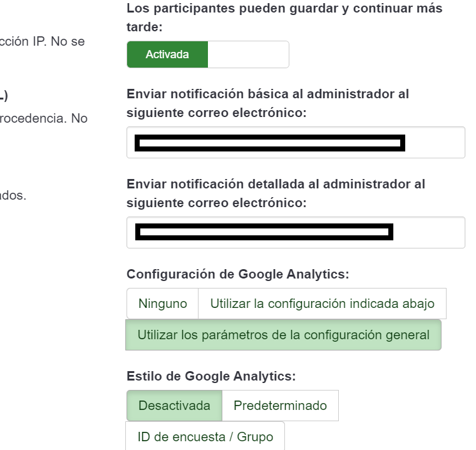Choose 'ID de encuesta / Grupo' option

205,437
